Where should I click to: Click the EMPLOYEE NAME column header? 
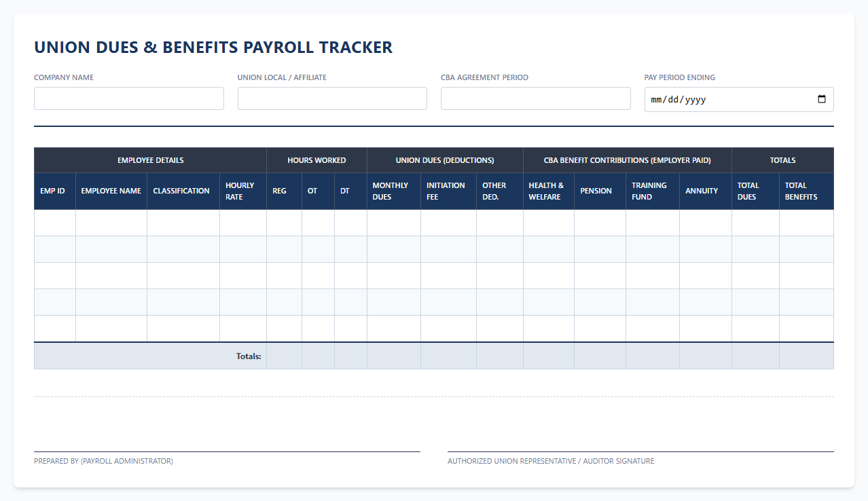(111, 191)
